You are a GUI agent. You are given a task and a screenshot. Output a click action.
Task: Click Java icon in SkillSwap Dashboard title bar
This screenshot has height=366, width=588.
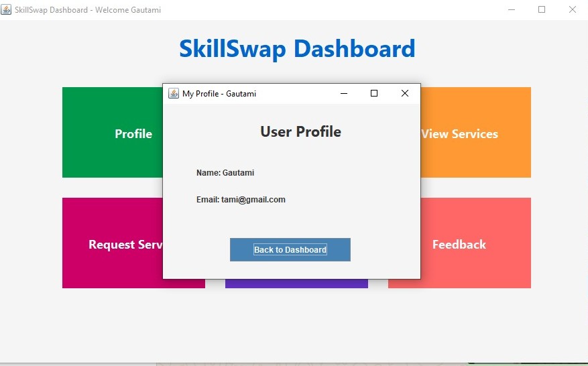(5, 9)
